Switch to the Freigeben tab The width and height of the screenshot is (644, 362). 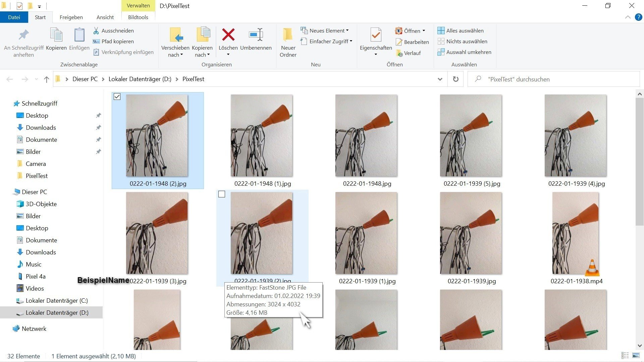(x=71, y=17)
